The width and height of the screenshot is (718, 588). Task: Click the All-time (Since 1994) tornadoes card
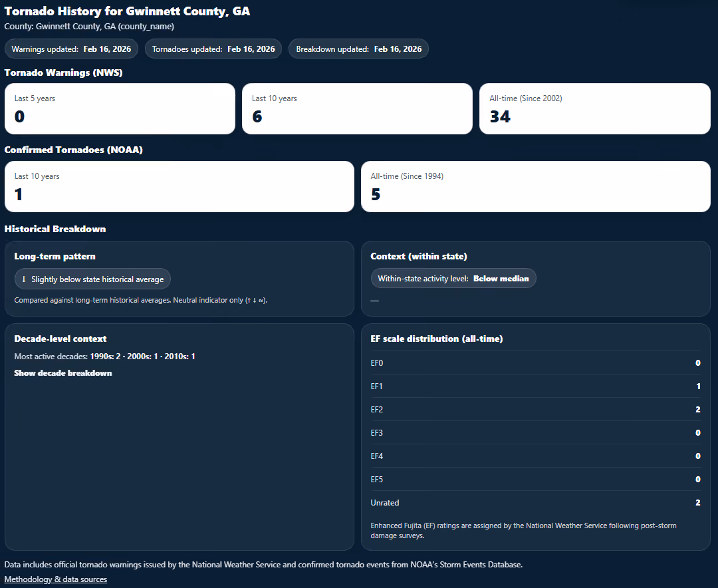coord(536,186)
